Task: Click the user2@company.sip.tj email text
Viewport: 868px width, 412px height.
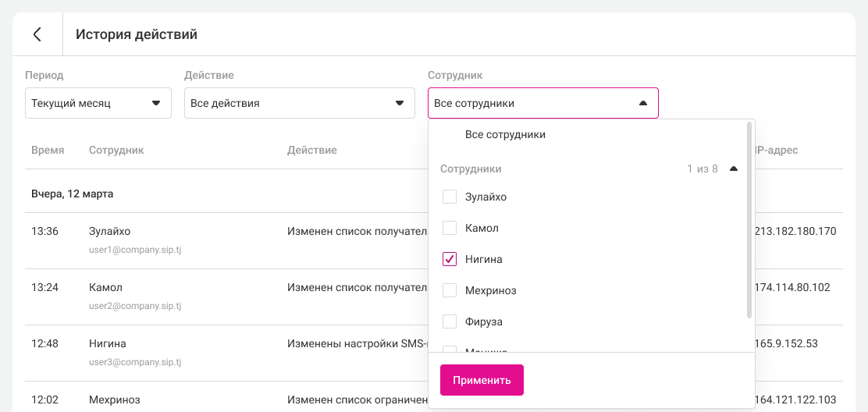Action: coord(134,306)
